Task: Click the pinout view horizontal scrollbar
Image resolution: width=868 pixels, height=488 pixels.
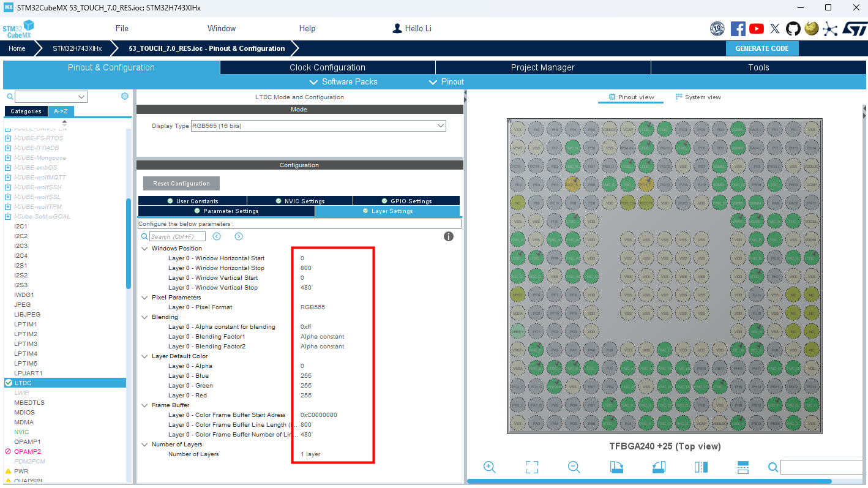Action: 649,481
